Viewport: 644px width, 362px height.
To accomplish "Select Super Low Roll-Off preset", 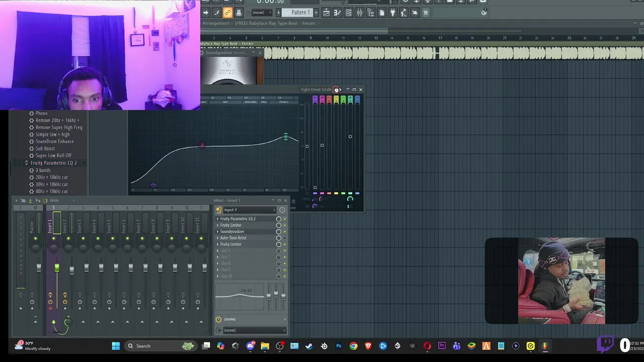I will click(53, 155).
